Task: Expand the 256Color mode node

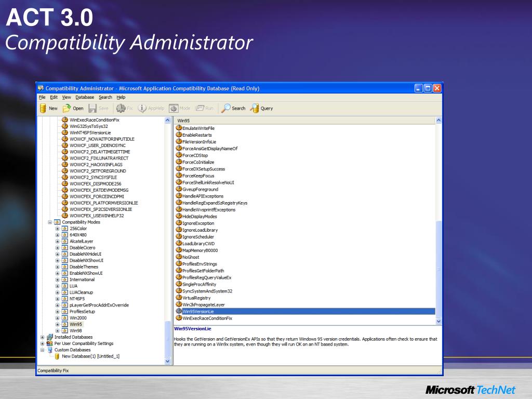Action: (x=57, y=229)
